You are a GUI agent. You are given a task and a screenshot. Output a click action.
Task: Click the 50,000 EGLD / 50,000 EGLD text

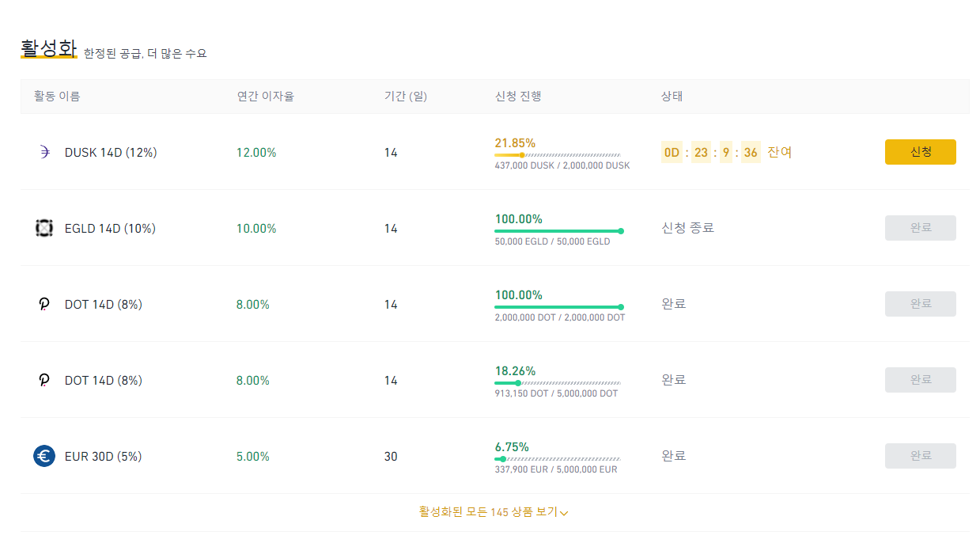coord(552,241)
